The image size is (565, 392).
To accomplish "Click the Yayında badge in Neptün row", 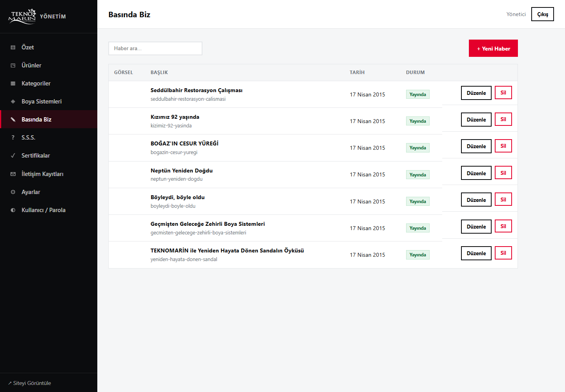I will (418, 175).
